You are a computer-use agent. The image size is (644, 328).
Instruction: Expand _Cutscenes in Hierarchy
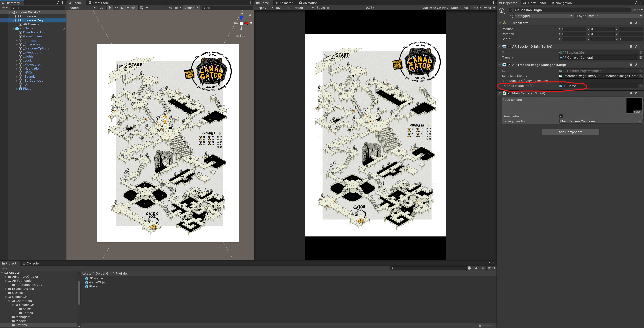click(x=17, y=44)
